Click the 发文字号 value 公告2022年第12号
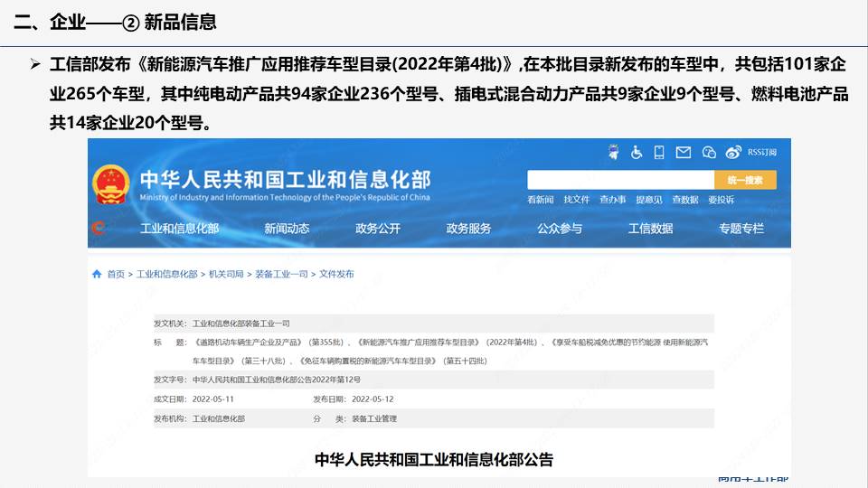868x488 pixels. [277, 380]
